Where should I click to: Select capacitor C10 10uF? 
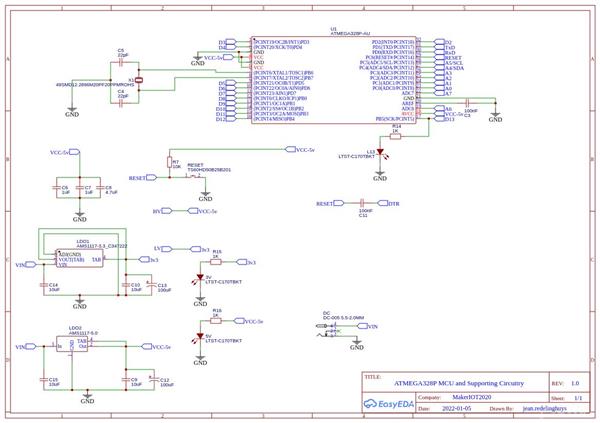pyautogui.click(x=126, y=285)
